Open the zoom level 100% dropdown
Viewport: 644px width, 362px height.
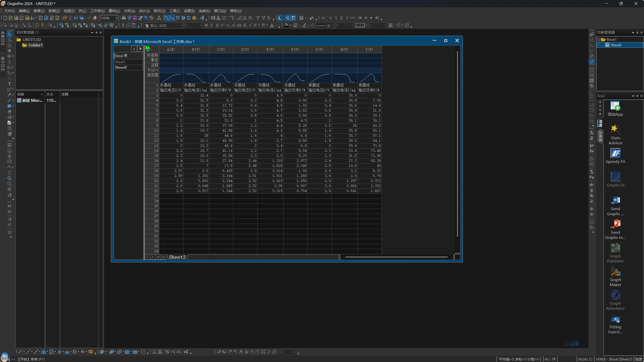pyautogui.click(x=116, y=18)
